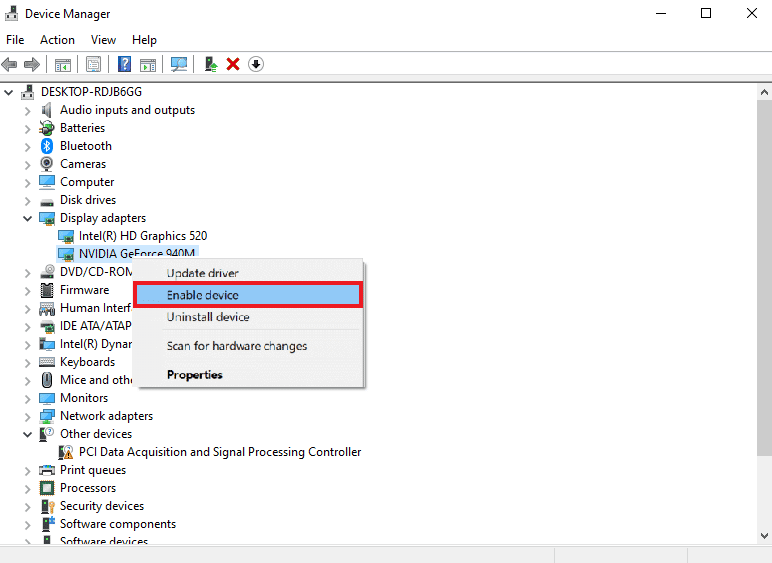The height and width of the screenshot is (563, 772).
Task: Click the DESKTOP-RDJB6GG computer icon
Action: coord(28,92)
